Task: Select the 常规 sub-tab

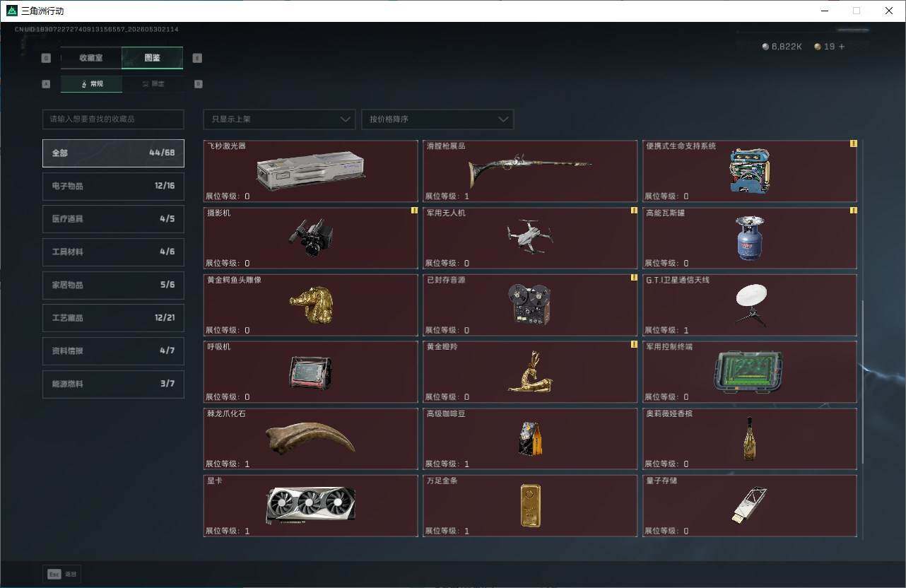Action: (x=91, y=83)
